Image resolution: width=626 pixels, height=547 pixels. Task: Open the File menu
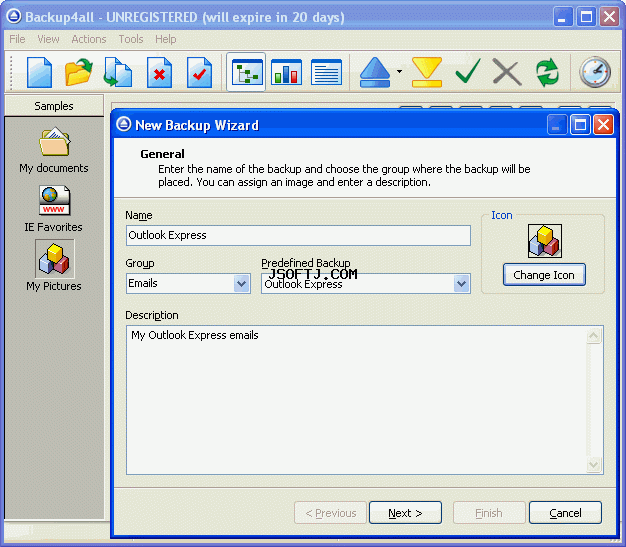coord(17,39)
